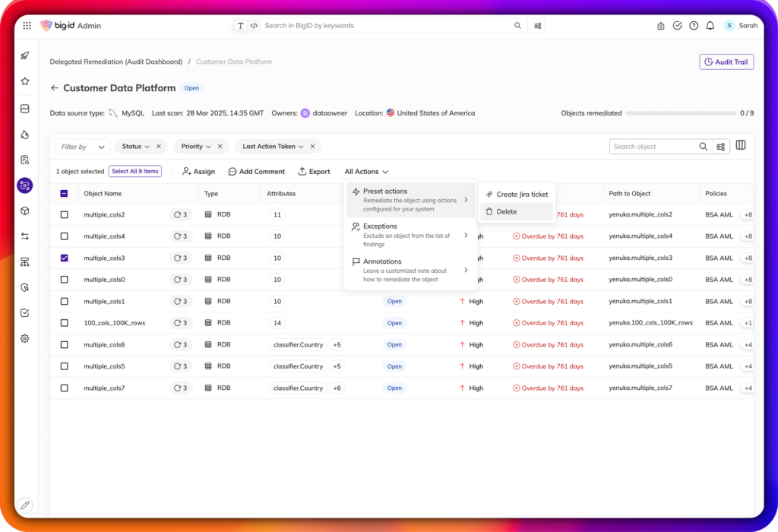This screenshot has height=532, width=778.
Task: Click the Objects remediated progress bar
Action: coord(680,113)
